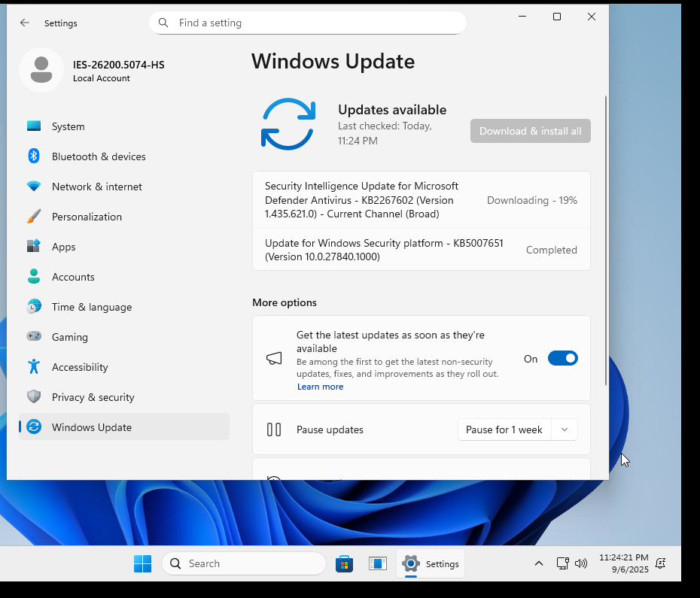Click the Personalization paintbrush icon
Image resolution: width=700 pixels, height=598 pixels.
(x=34, y=217)
